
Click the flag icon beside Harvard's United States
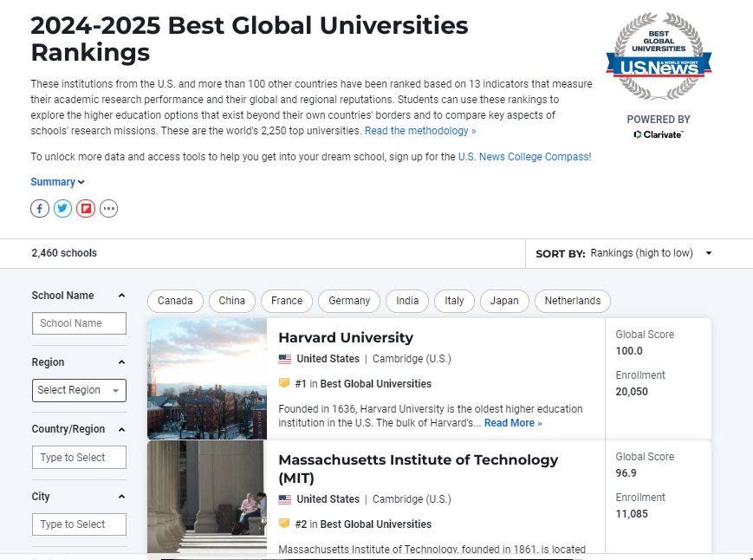click(x=285, y=359)
